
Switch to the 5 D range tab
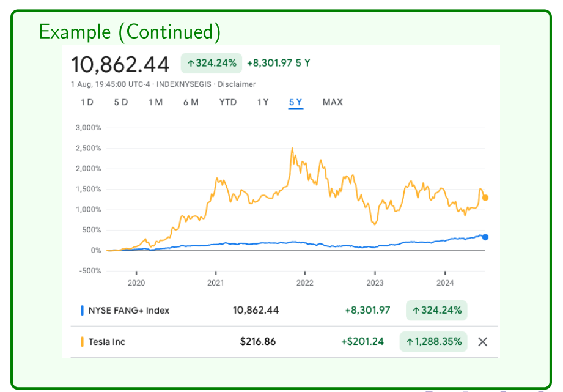(x=121, y=102)
